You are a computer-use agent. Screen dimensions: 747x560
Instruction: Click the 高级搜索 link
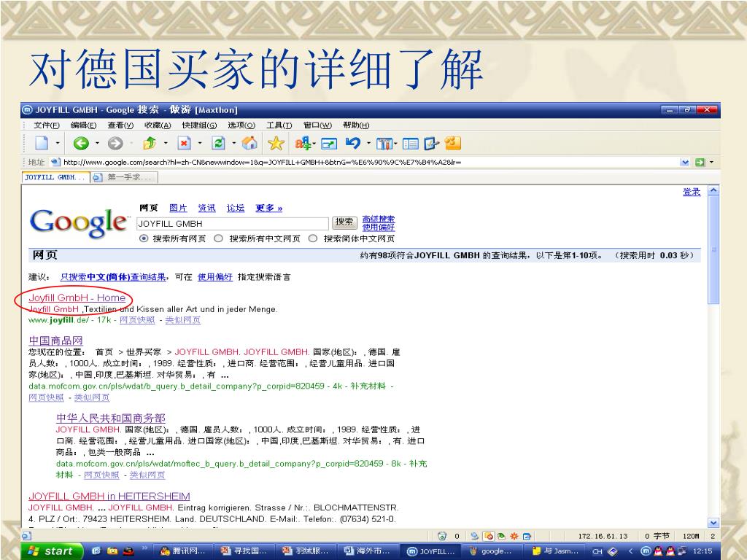[379, 219]
